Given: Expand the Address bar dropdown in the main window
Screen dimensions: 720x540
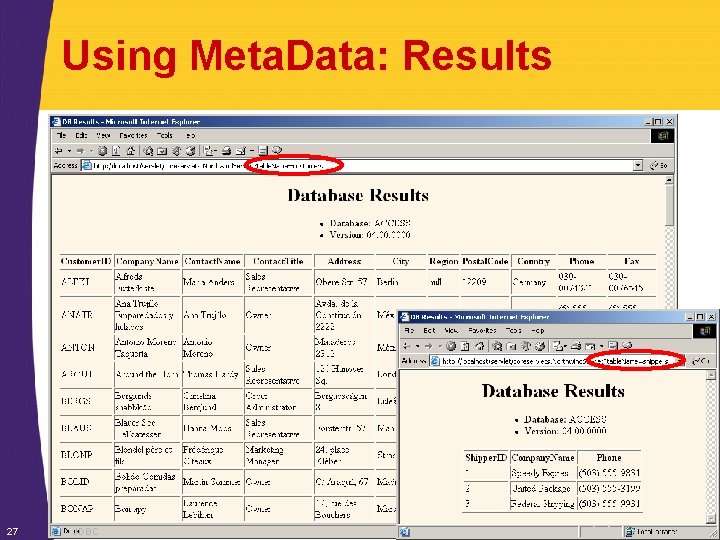Looking at the screenshot, I should (x=637, y=165).
